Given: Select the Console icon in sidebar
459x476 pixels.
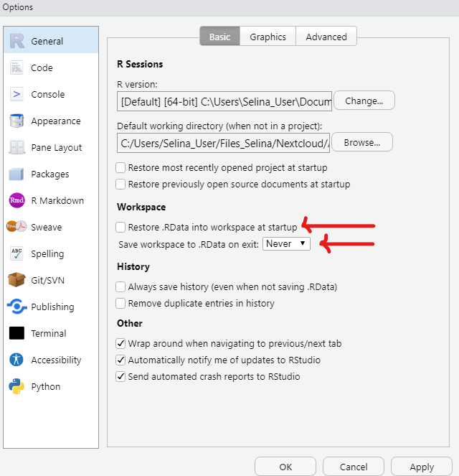Looking at the screenshot, I should click(x=17, y=95).
